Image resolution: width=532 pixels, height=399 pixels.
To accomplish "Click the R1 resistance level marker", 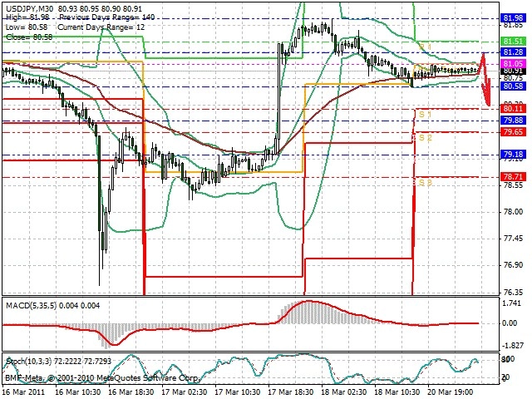I will 425,47.
